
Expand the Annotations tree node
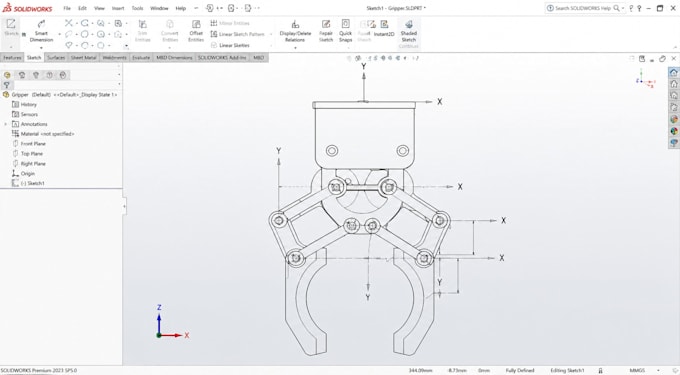pos(6,124)
